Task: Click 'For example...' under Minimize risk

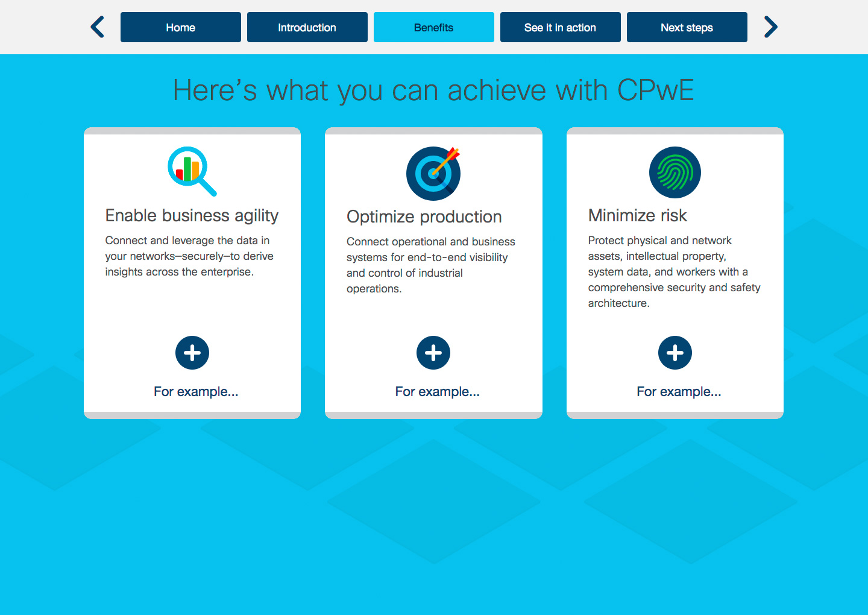Action: 679,392
